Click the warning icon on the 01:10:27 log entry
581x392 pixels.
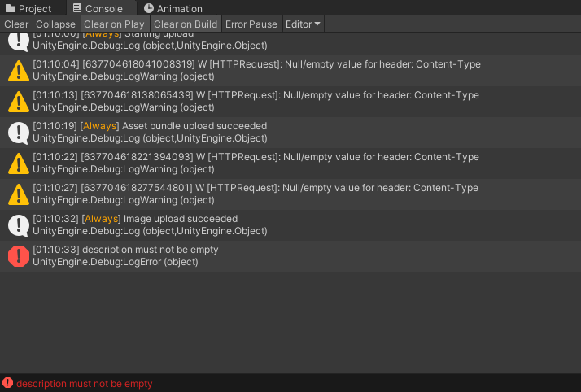click(x=18, y=194)
